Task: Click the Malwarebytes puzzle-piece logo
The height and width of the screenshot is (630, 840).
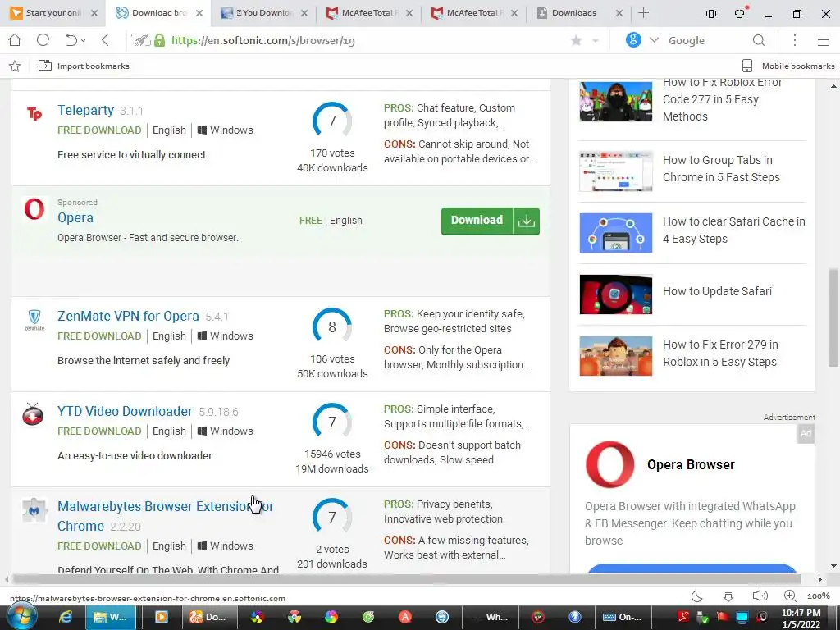Action: pos(34,510)
